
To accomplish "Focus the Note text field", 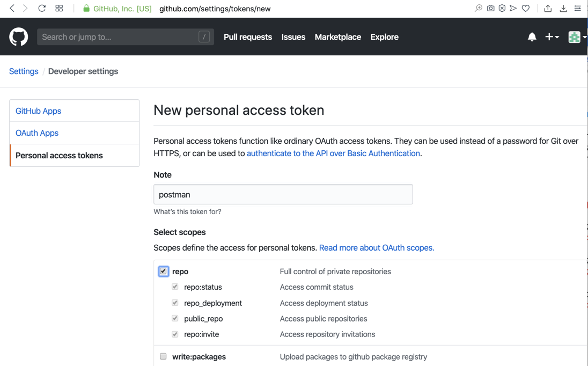I will tap(283, 194).
